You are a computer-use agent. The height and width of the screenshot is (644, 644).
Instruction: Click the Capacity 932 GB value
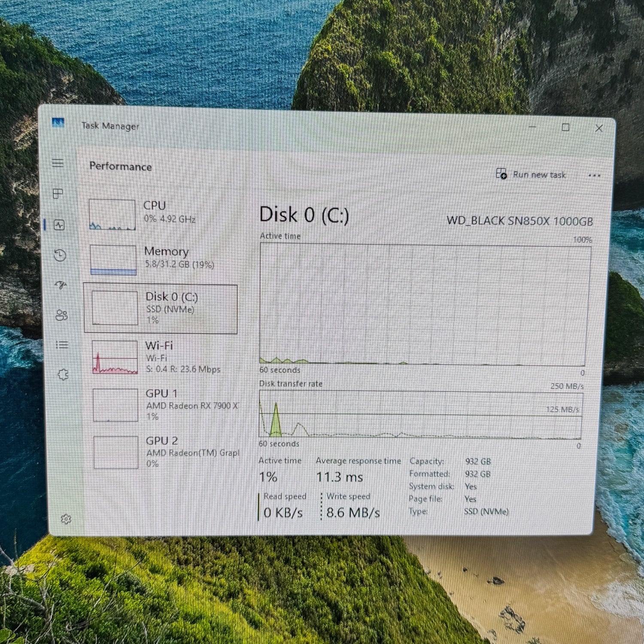point(478,462)
